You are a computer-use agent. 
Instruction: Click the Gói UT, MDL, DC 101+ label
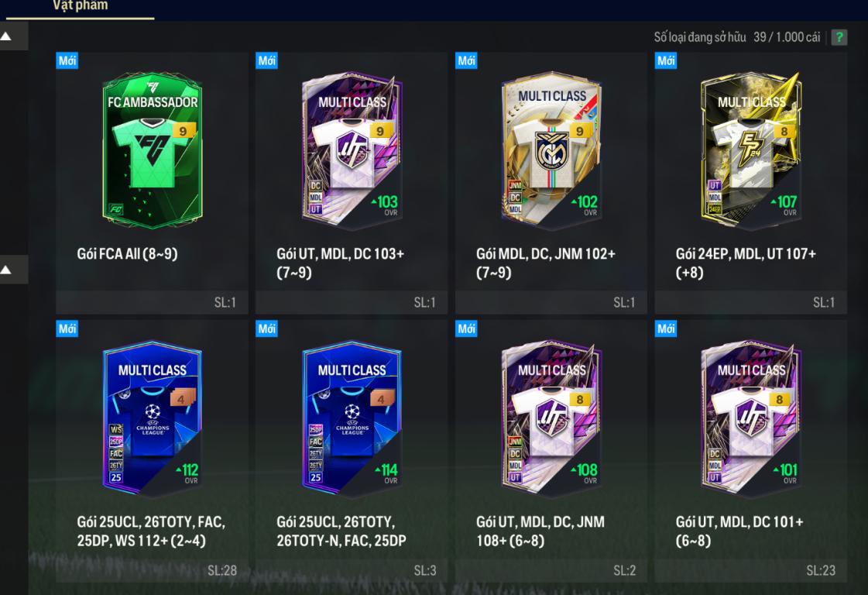739,531
